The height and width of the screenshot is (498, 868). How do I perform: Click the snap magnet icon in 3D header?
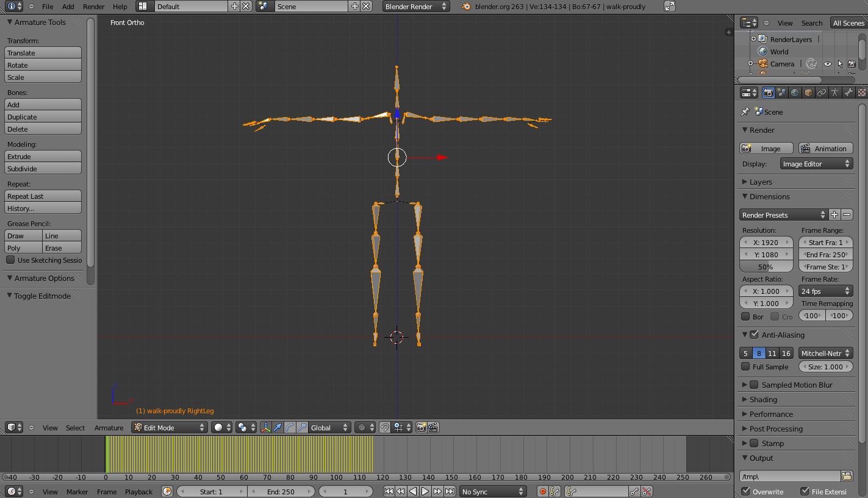(x=385, y=427)
